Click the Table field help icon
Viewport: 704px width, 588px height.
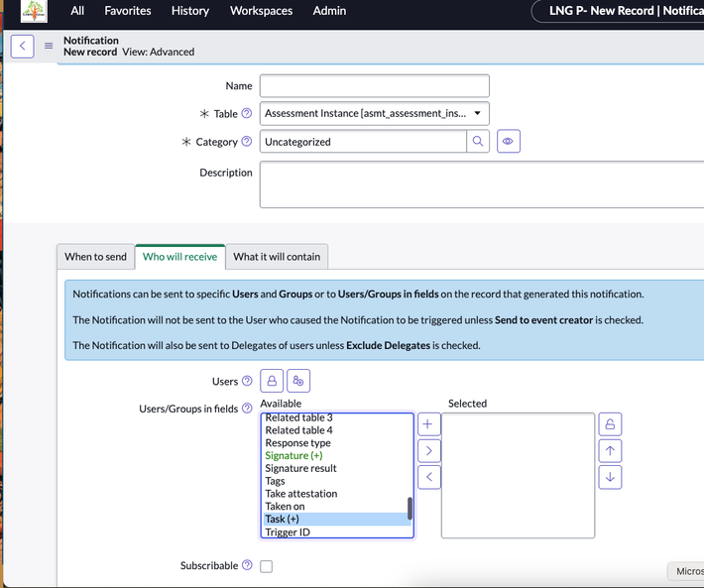click(247, 113)
